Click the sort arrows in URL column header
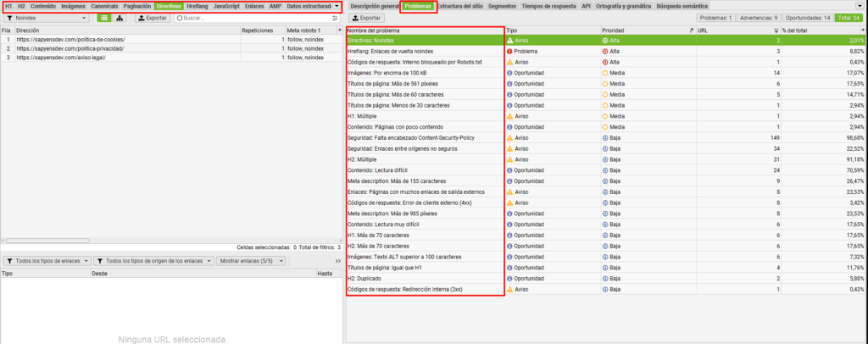Image resolution: width=868 pixels, height=344 pixels. [x=776, y=31]
